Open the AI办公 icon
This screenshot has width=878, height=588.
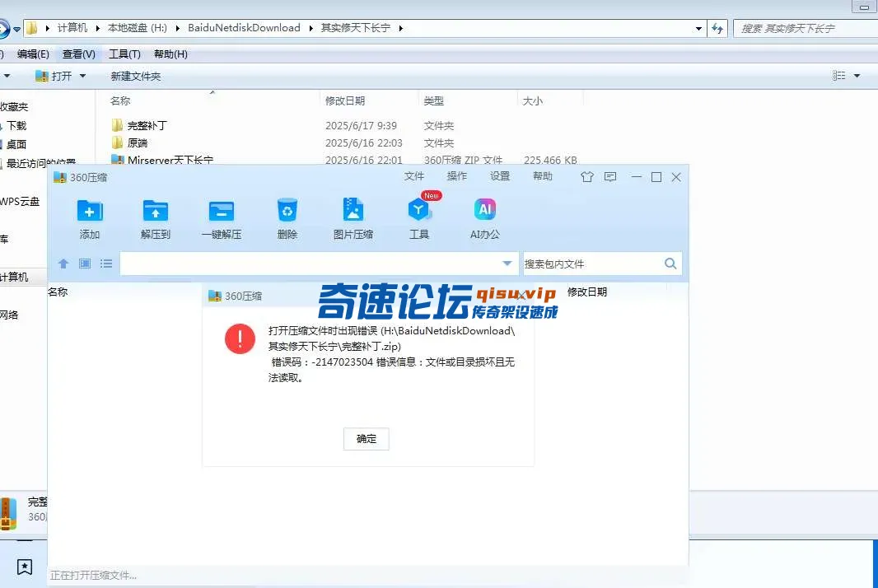pos(485,209)
